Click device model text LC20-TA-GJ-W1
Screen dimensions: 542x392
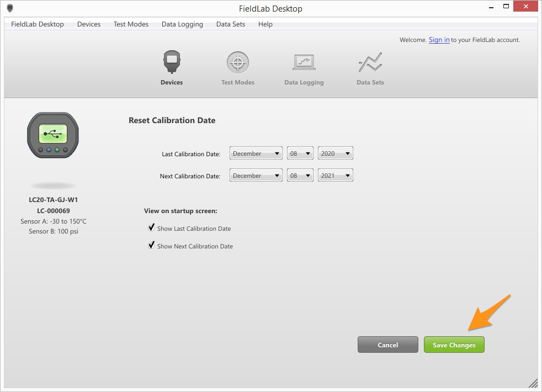53,200
